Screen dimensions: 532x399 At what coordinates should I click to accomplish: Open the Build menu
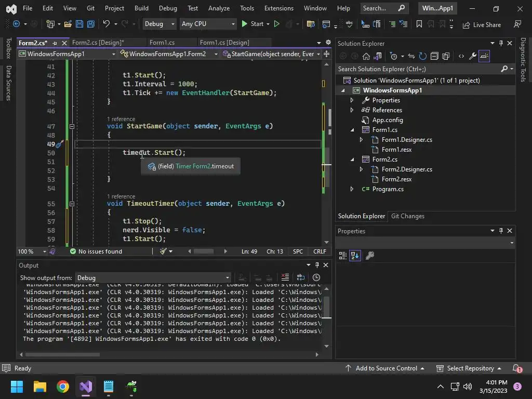(x=141, y=8)
